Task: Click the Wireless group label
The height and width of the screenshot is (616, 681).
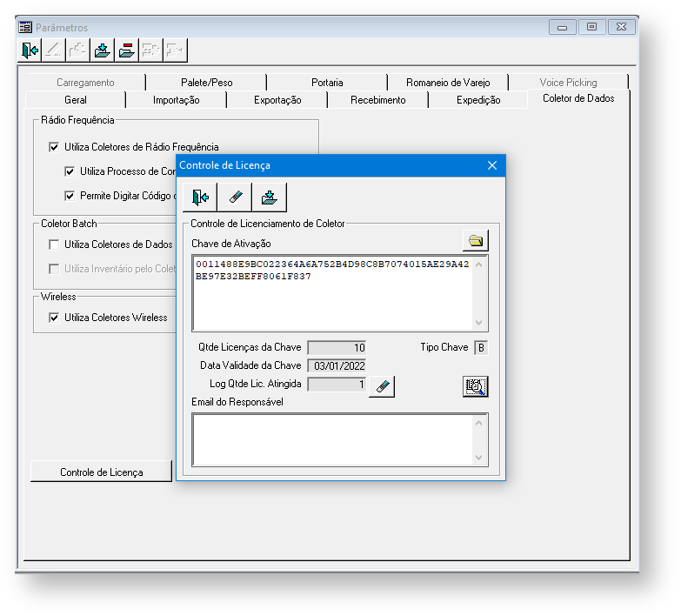Action: coord(58,297)
